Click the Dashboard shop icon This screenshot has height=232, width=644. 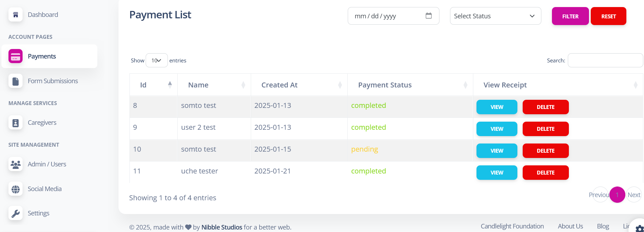16,15
